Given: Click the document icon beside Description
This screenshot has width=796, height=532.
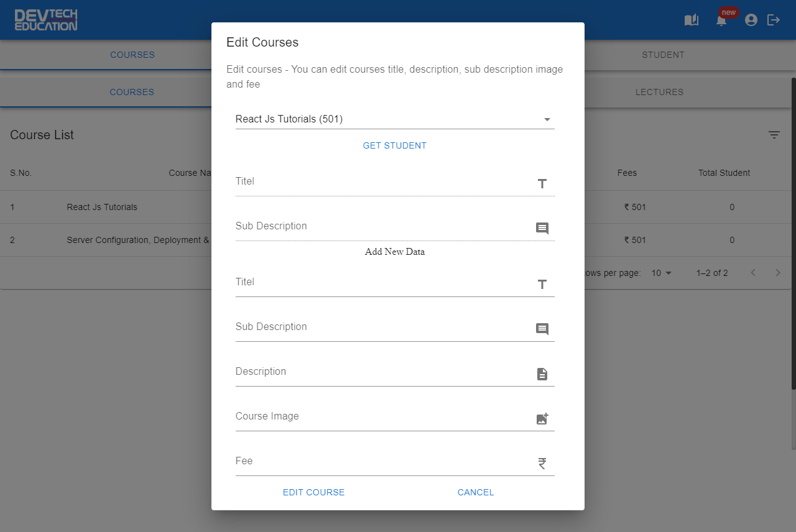Looking at the screenshot, I should point(542,374).
